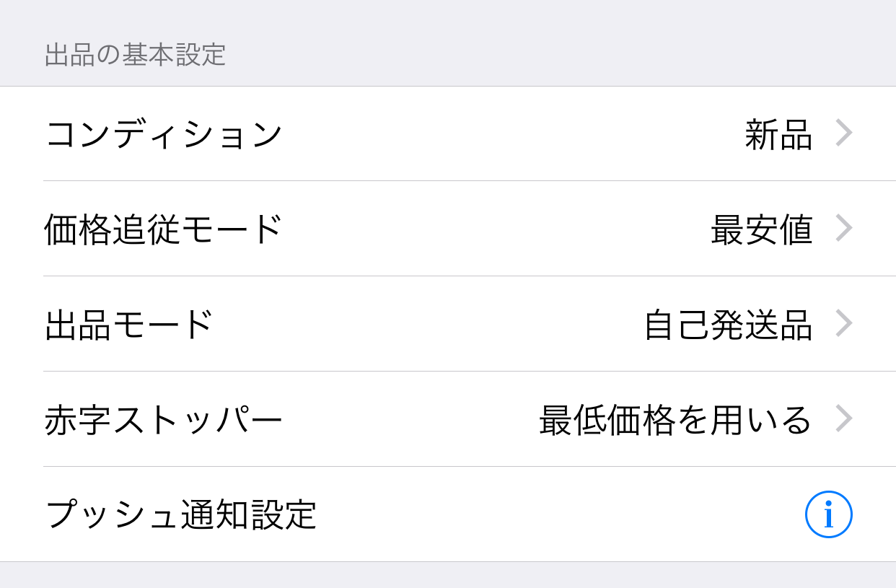Tap the arrow icon next to 最安値

844,229
